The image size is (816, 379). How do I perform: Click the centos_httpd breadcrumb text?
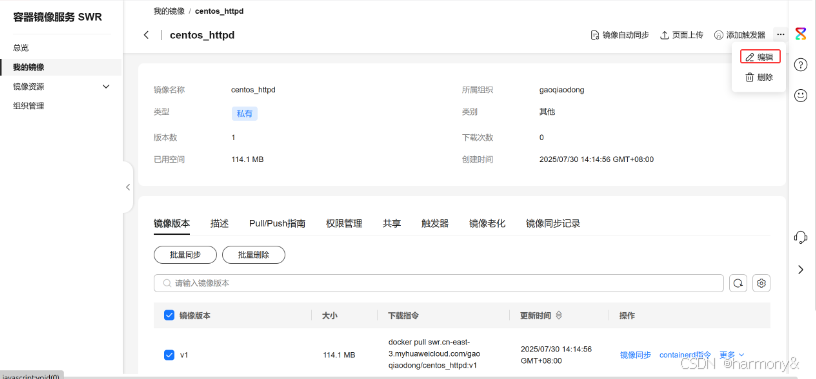pos(219,11)
